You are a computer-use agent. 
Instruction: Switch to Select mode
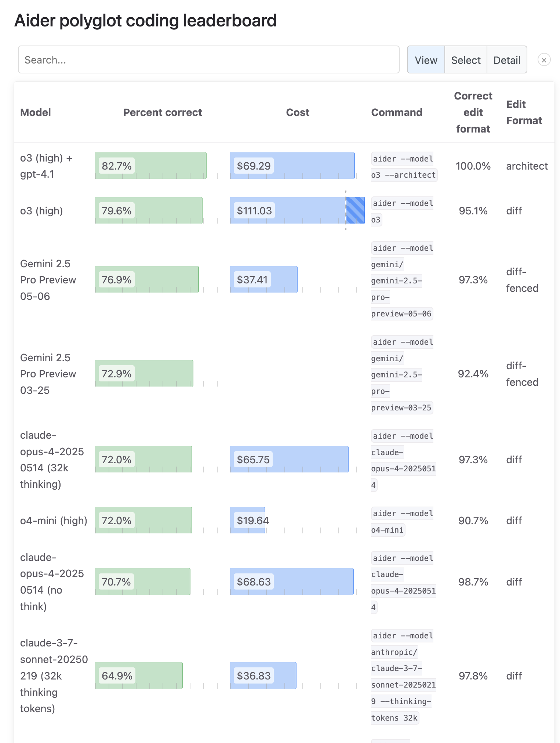click(466, 60)
